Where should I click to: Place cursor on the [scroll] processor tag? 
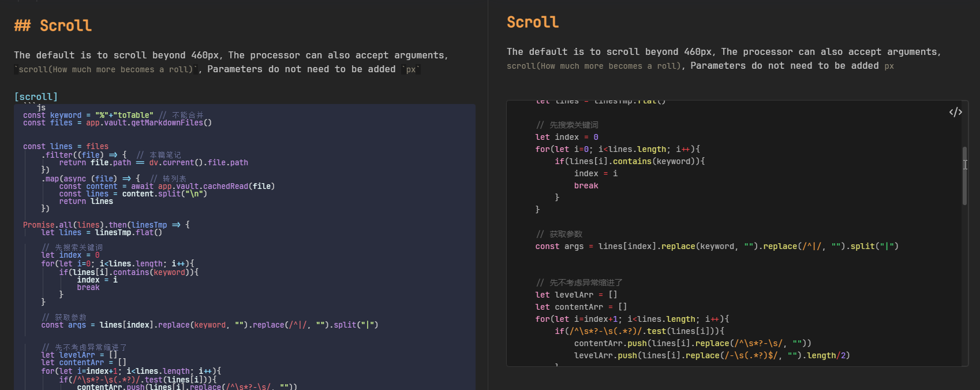click(36, 96)
